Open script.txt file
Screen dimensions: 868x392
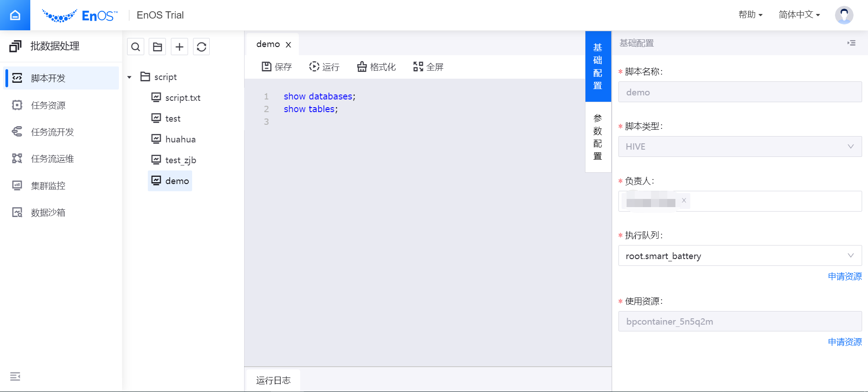coord(176,98)
